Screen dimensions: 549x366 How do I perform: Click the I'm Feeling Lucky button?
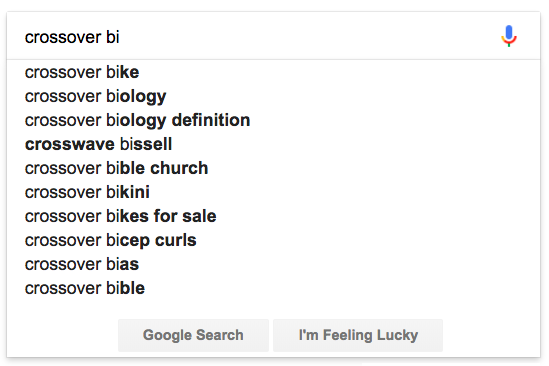pos(358,335)
